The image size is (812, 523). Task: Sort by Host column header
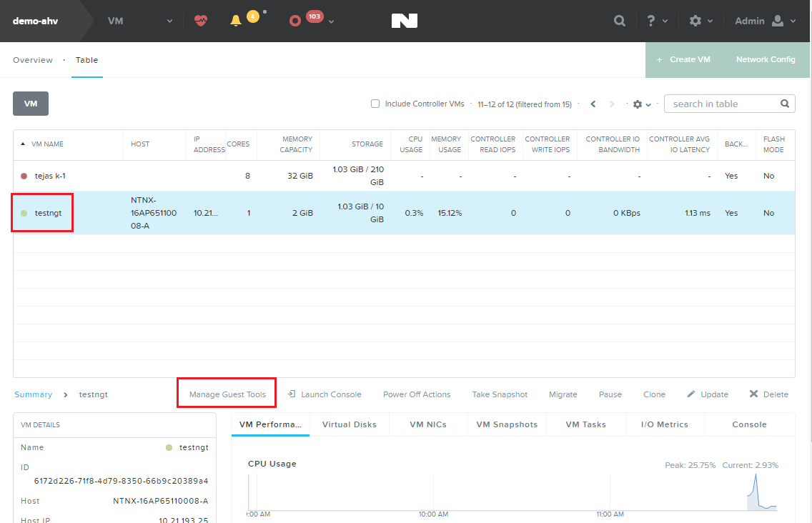coord(140,144)
